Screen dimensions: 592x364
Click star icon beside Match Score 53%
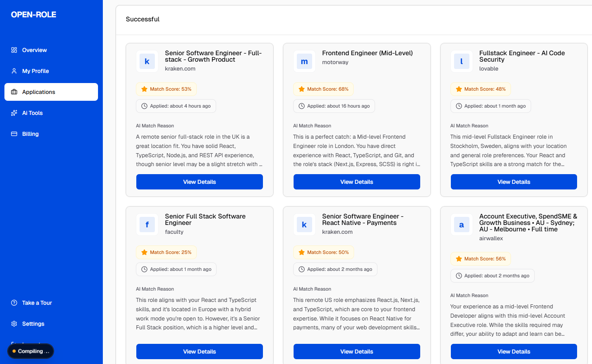(x=144, y=89)
